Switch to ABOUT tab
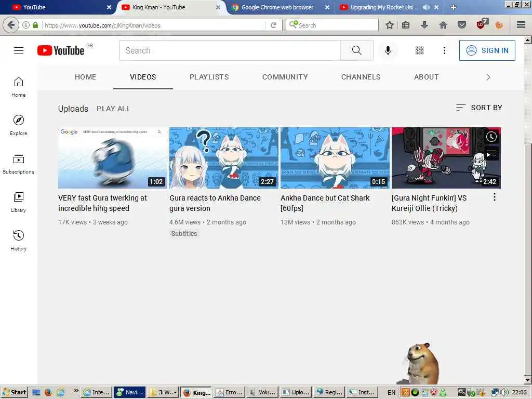Viewport: 532px width, 399px height. 426,77
